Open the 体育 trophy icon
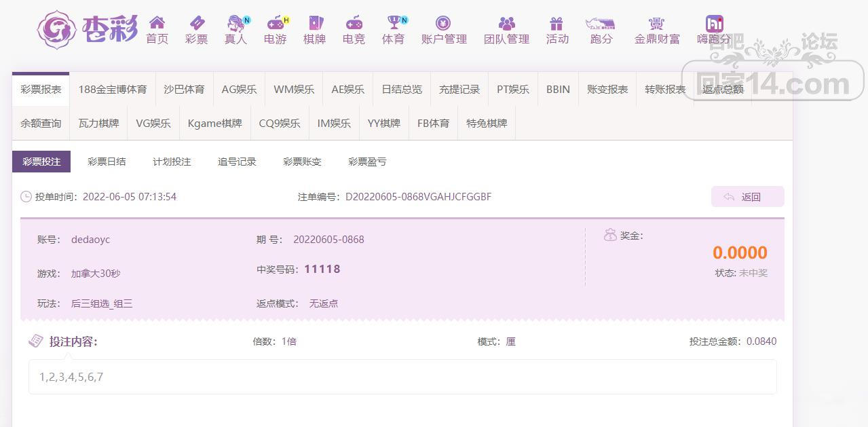This screenshot has width=868, height=427. tap(393, 23)
